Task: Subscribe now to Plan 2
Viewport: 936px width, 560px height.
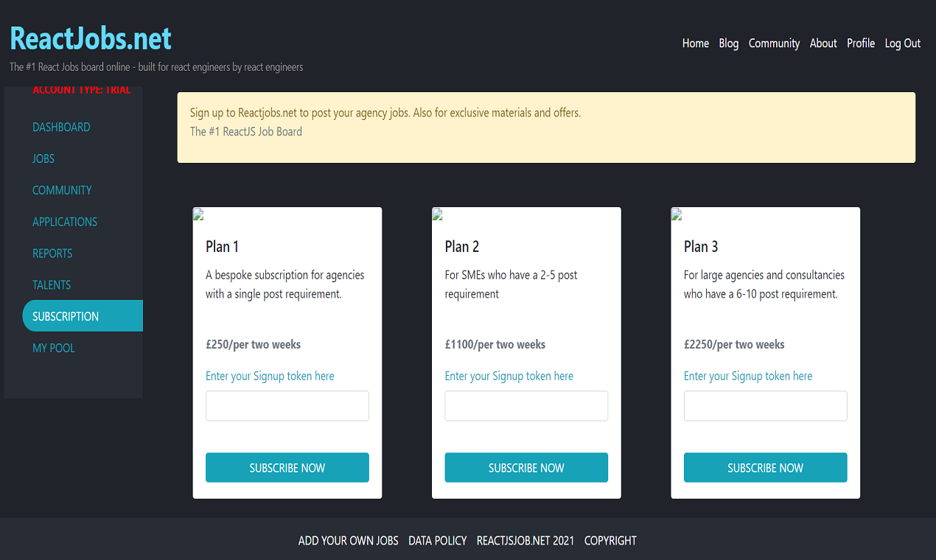Action: pyautogui.click(x=526, y=468)
